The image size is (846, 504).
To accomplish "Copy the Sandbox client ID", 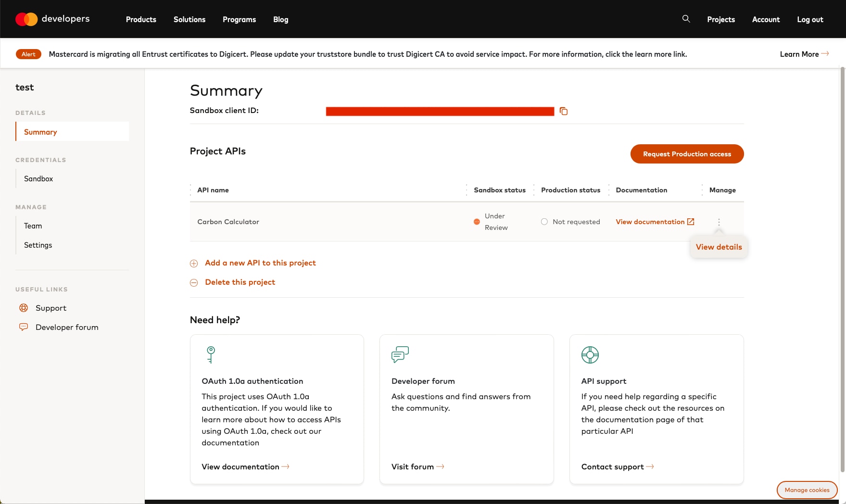I will pyautogui.click(x=564, y=112).
